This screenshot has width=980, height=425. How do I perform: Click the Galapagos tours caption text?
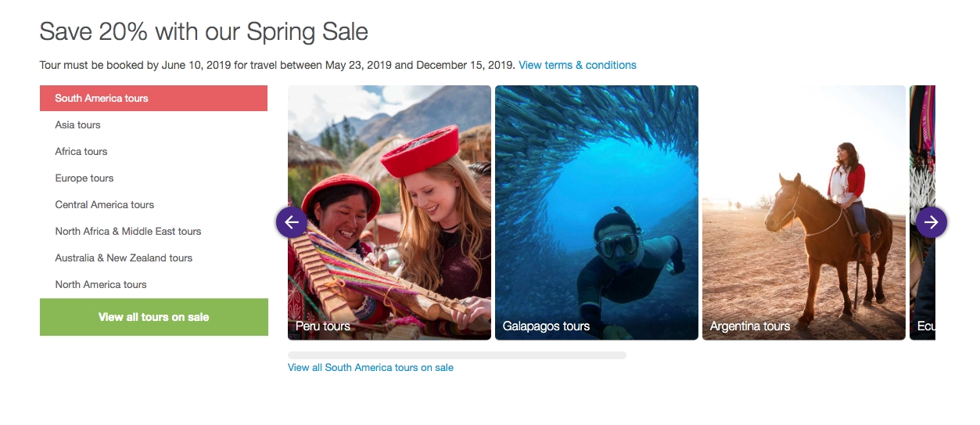546,326
